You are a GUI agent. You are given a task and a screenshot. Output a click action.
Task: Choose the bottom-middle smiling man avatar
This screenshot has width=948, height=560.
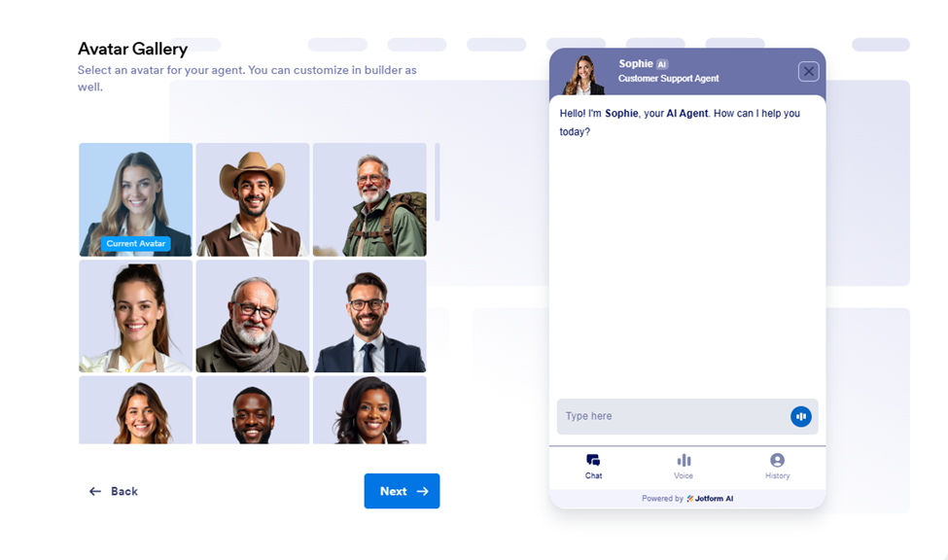click(x=253, y=410)
